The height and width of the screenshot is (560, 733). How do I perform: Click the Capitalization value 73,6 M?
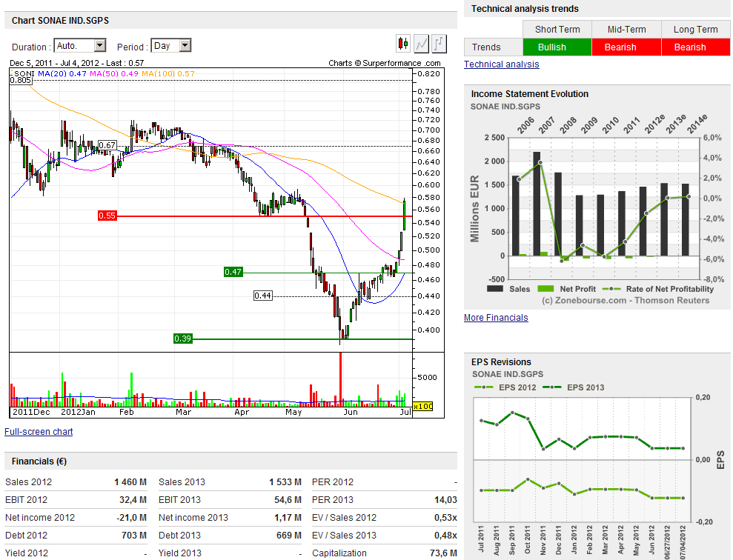(x=443, y=553)
